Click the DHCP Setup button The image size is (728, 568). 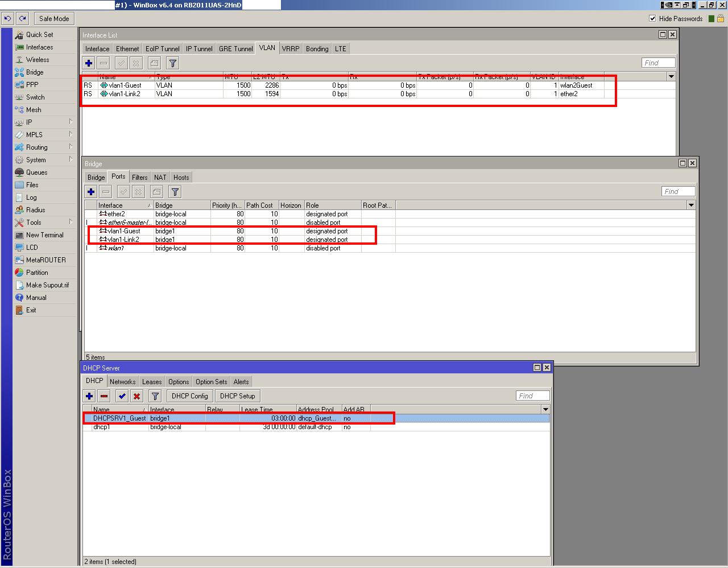(x=238, y=396)
